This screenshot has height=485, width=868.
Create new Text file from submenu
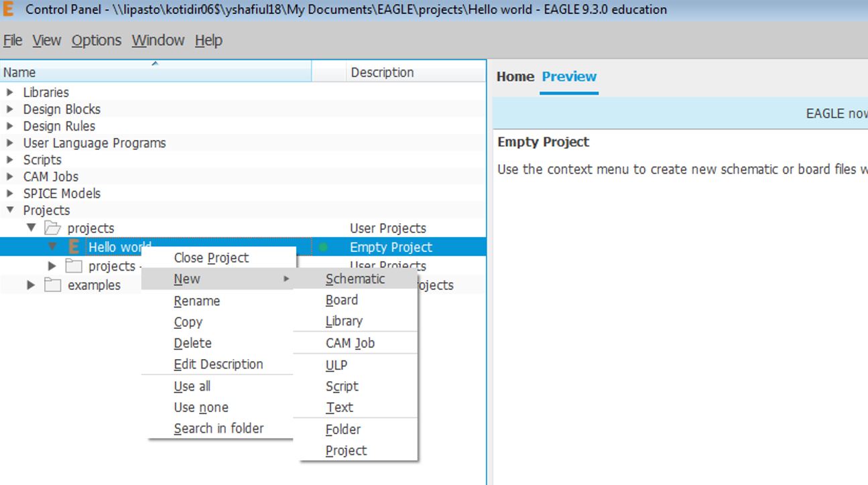coord(355,407)
